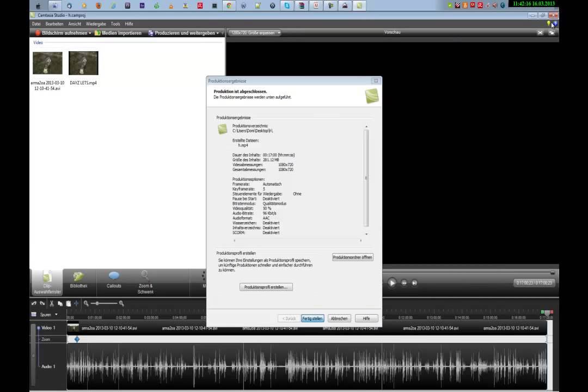Click the speaker volume tray icon
The height and width of the screenshot is (392, 588).
tap(494, 5)
